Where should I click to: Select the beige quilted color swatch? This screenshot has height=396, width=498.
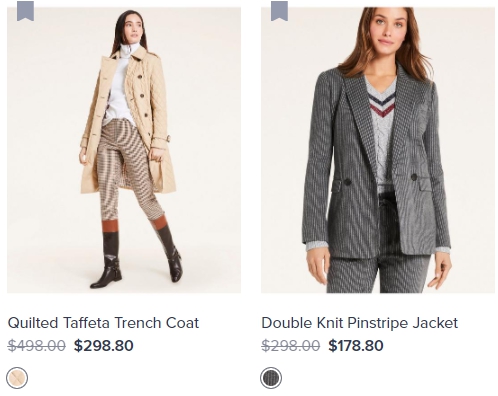click(17, 378)
